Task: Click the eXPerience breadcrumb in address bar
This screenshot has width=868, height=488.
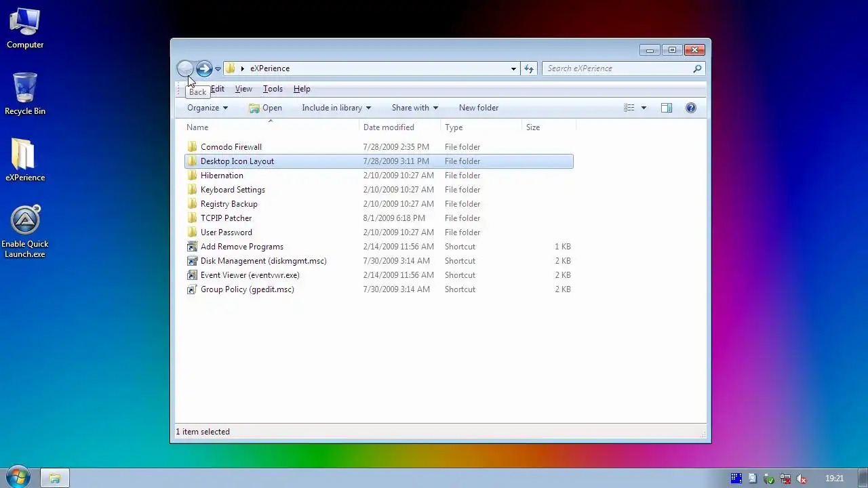Action: (270, 68)
